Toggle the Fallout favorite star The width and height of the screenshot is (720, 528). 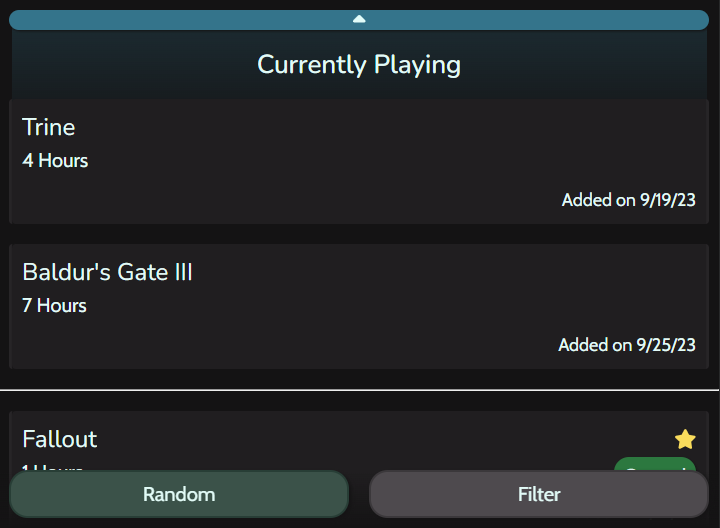point(685,439)
